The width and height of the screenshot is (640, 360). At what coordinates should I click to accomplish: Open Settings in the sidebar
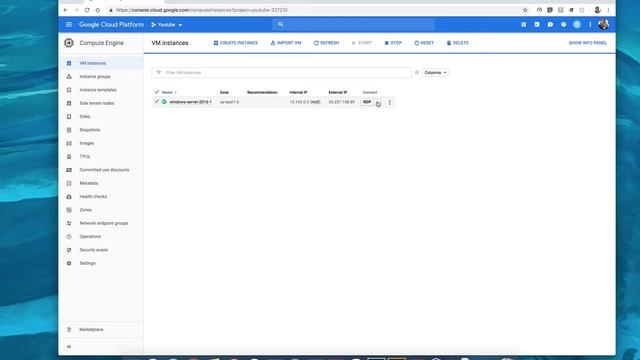pyautogui.click(x=87, y=263)
